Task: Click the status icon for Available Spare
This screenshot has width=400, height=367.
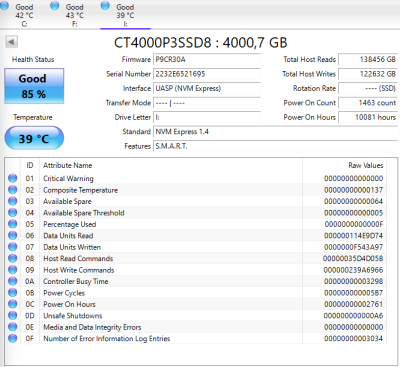Action: coord(13,201)
